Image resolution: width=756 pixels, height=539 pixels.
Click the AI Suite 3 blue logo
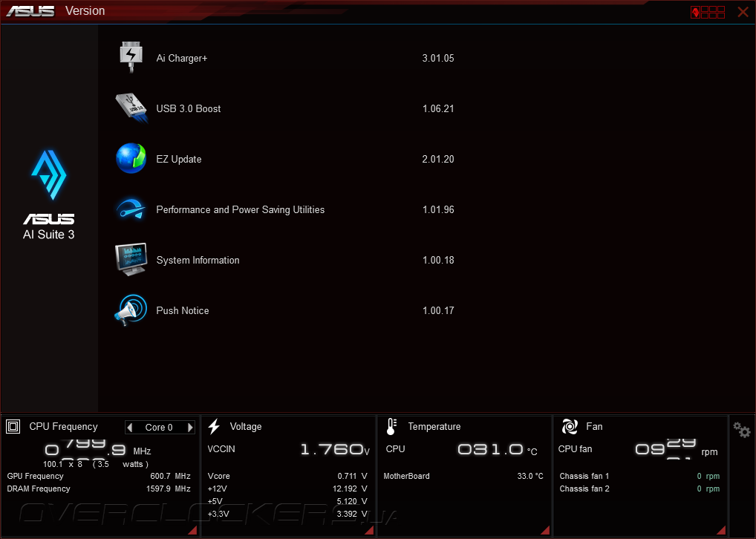click(49, 175)
